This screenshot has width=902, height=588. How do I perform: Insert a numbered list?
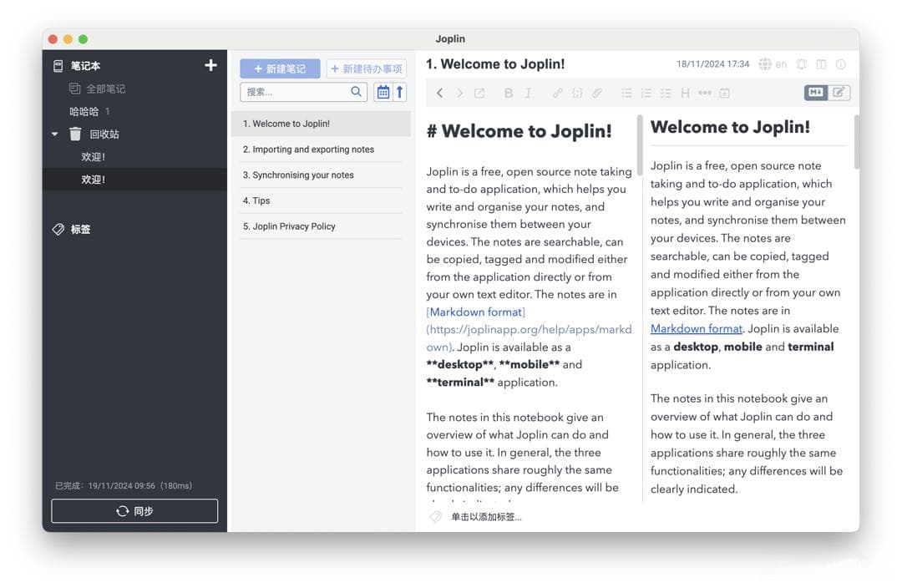click(x=646, y=93)
